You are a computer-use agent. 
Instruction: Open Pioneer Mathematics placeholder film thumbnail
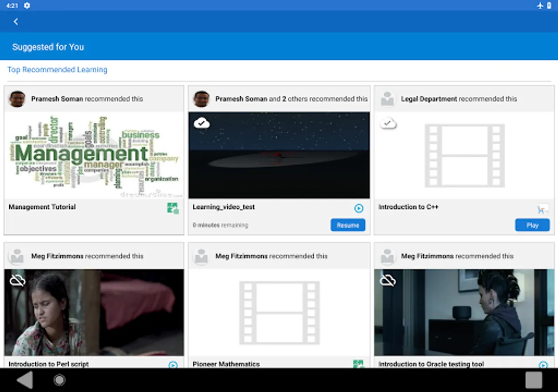pos(279,312)
